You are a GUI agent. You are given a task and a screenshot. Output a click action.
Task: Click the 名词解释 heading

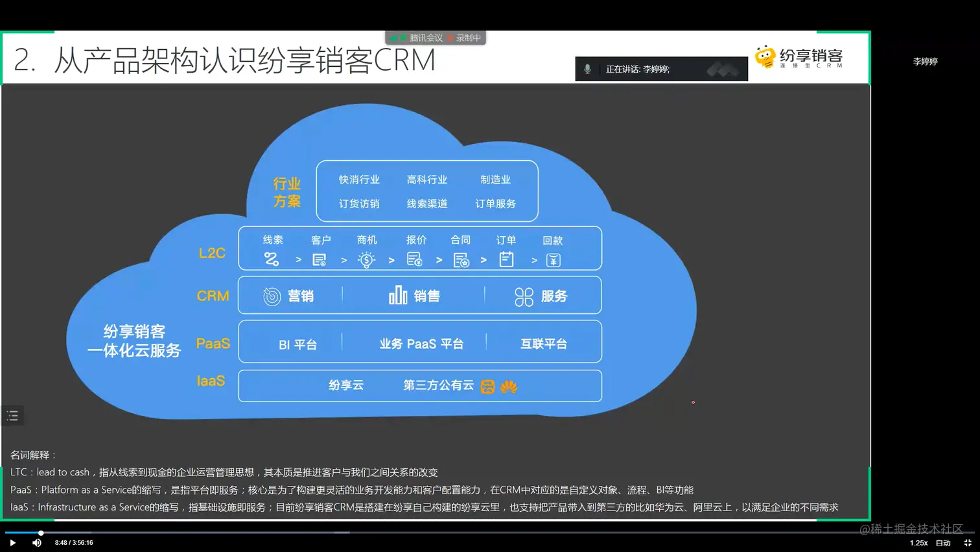coord(33,455)
